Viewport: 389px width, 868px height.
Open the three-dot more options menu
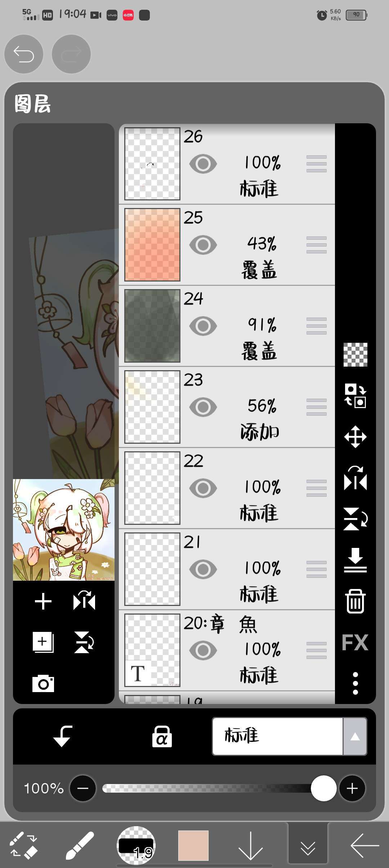(x=355, y=683)
